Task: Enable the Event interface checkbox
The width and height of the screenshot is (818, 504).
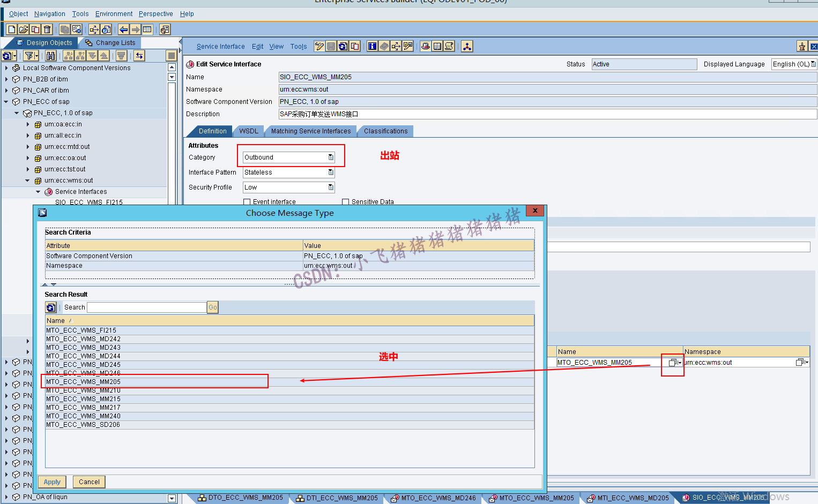Action: pos(247,201)
